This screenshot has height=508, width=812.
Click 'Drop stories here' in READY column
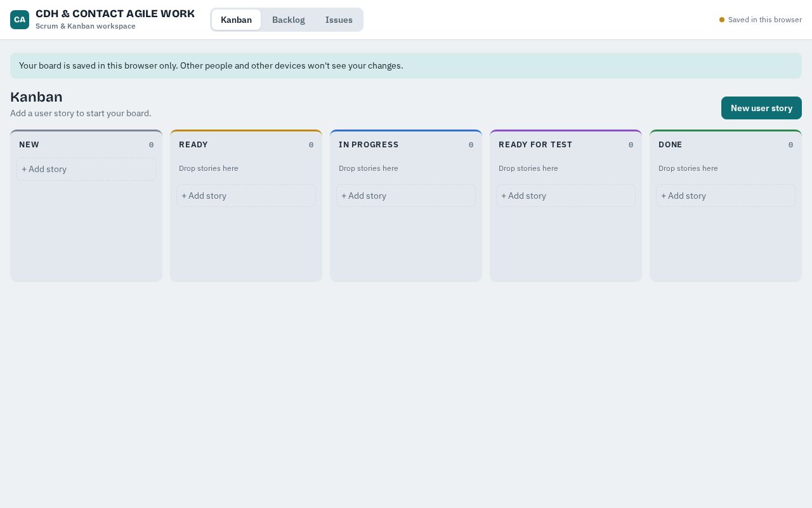click(209, 168)
